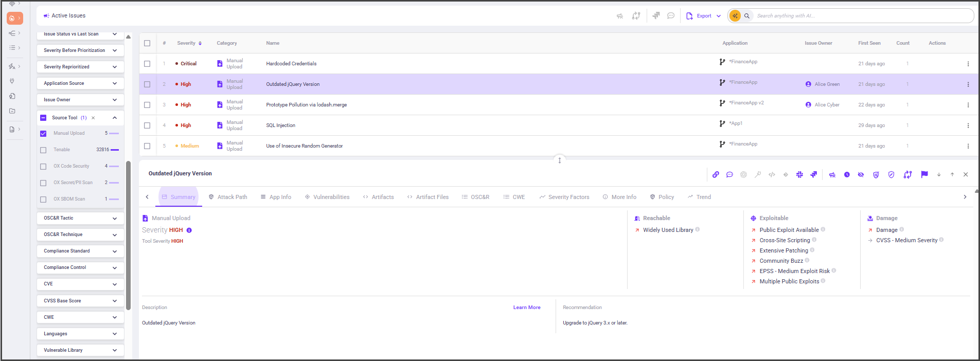Click the flag icon in issue details toolbar
Screen dimensions: 980x361
[924, 174]
